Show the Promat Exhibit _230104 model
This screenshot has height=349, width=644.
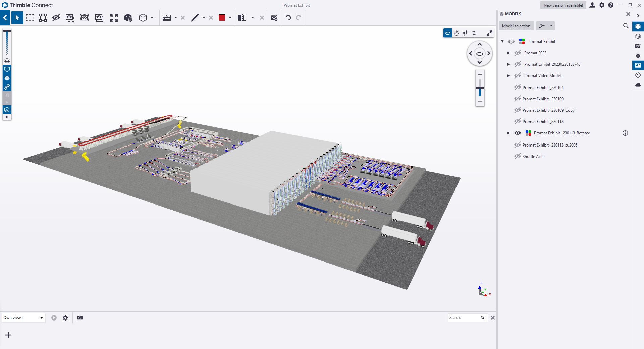(x=518, y=88)
